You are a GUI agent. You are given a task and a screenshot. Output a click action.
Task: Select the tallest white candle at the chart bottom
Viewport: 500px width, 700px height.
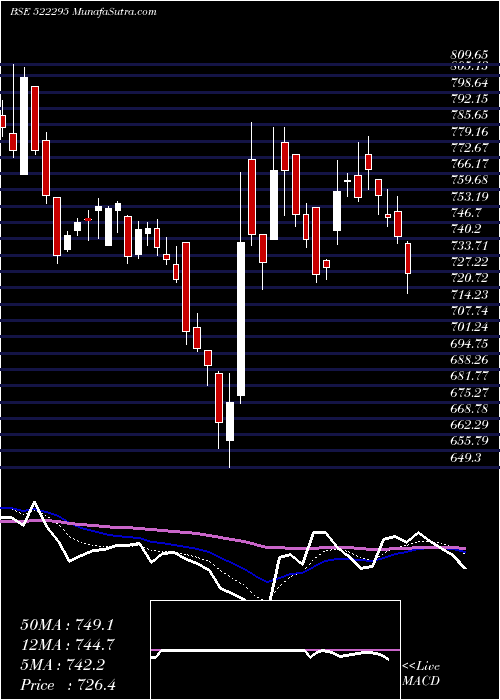point(241,319)
